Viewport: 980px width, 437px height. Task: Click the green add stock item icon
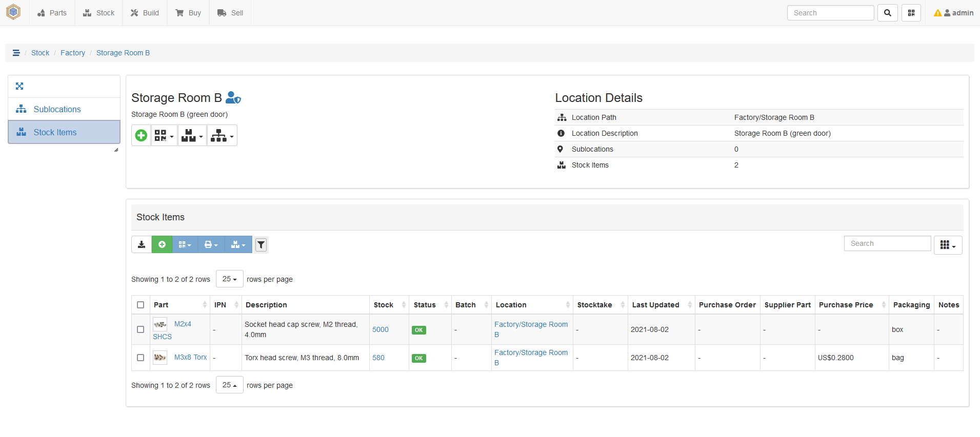pos(162,245)
